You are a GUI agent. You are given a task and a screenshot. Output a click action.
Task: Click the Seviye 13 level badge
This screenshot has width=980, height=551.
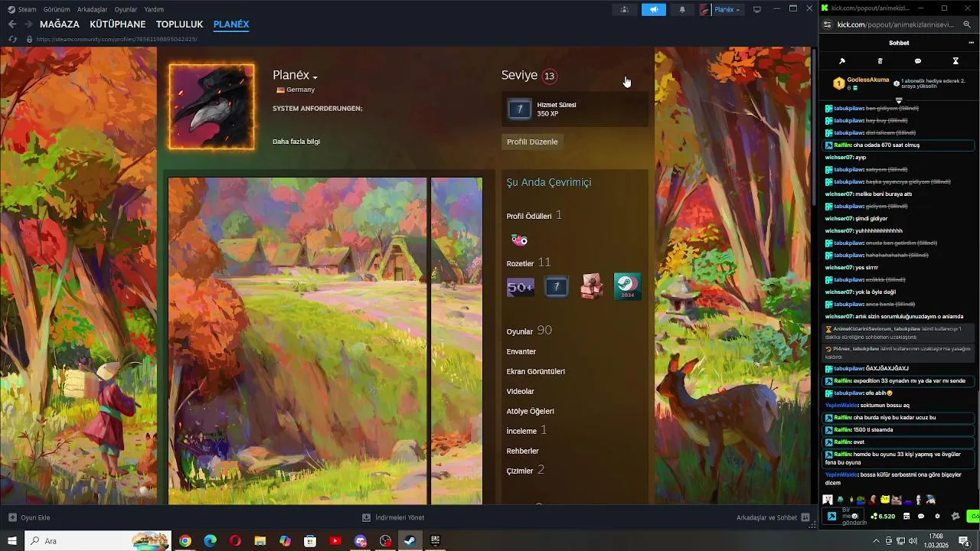[x=549, y=76]
